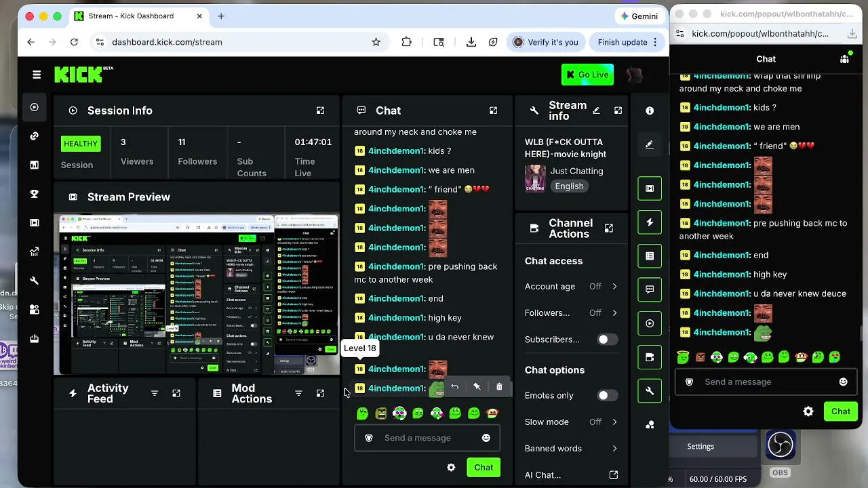868x488 pixels.
Task: Open the trending chart icon in the left sidebar
Action: (35, 251)
